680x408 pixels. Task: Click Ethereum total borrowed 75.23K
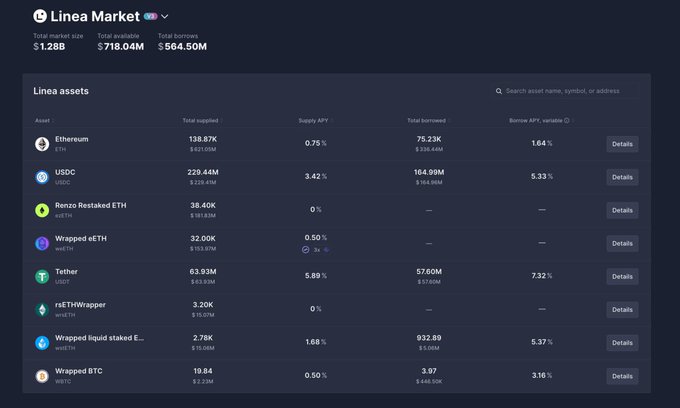click(x=429, y=139)
